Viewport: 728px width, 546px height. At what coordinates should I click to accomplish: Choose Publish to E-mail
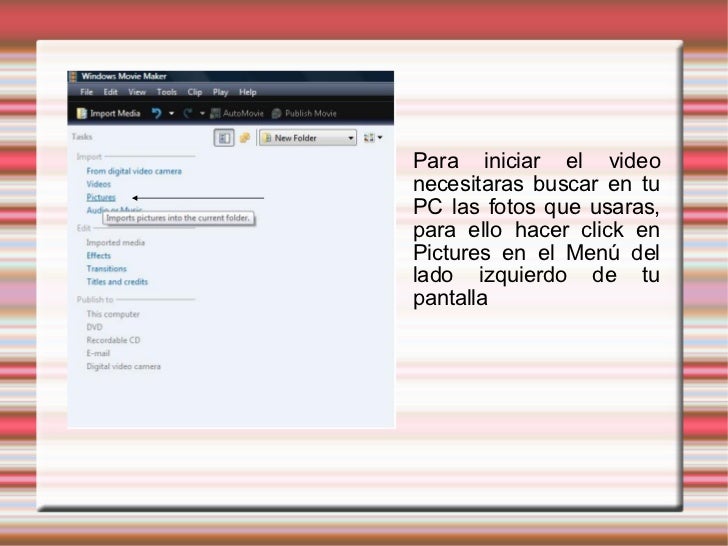pos(98,353)
